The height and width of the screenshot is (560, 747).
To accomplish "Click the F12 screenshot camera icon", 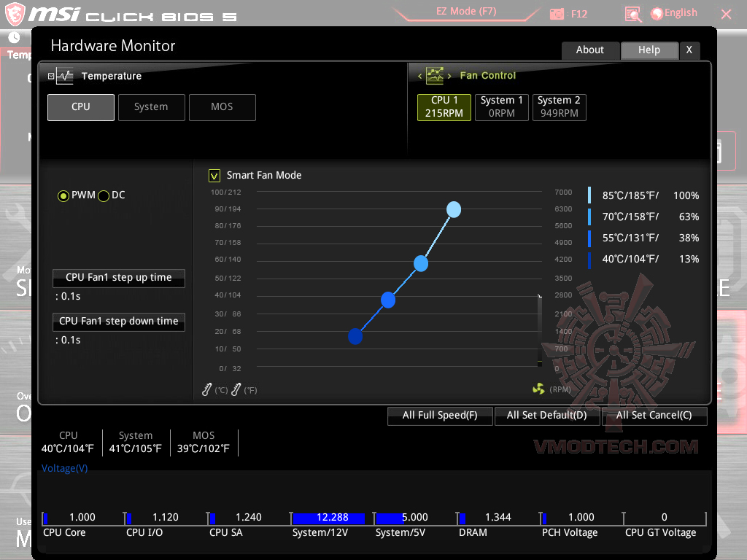I will coord(557,15).
